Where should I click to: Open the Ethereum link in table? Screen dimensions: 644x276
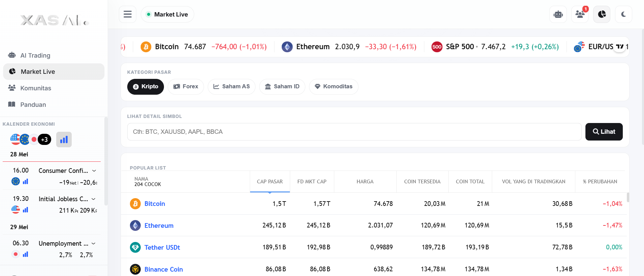click(159, 225)
